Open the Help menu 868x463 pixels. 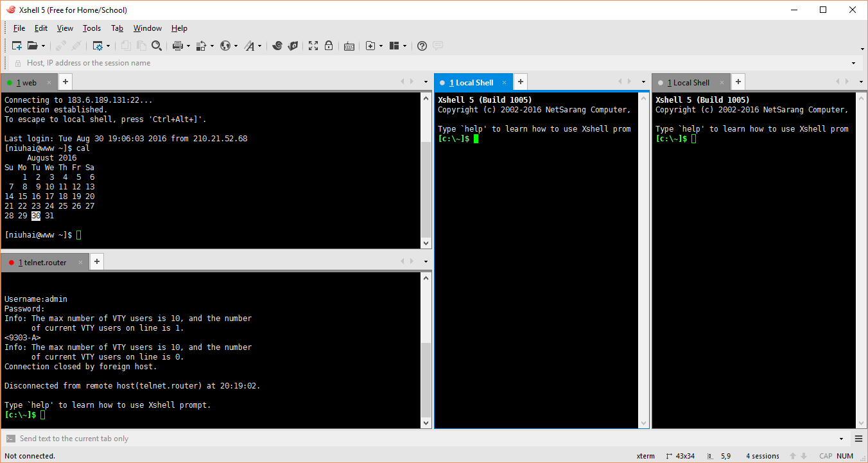180,28
